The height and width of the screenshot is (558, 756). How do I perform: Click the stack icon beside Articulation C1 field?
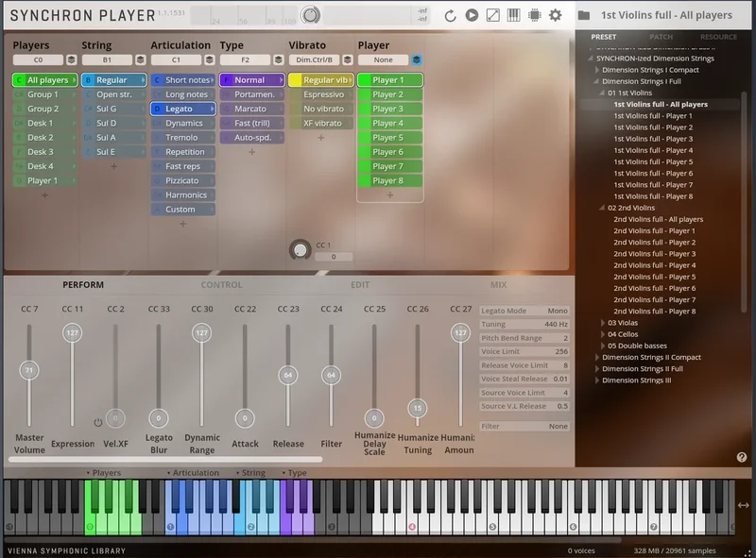209,59
